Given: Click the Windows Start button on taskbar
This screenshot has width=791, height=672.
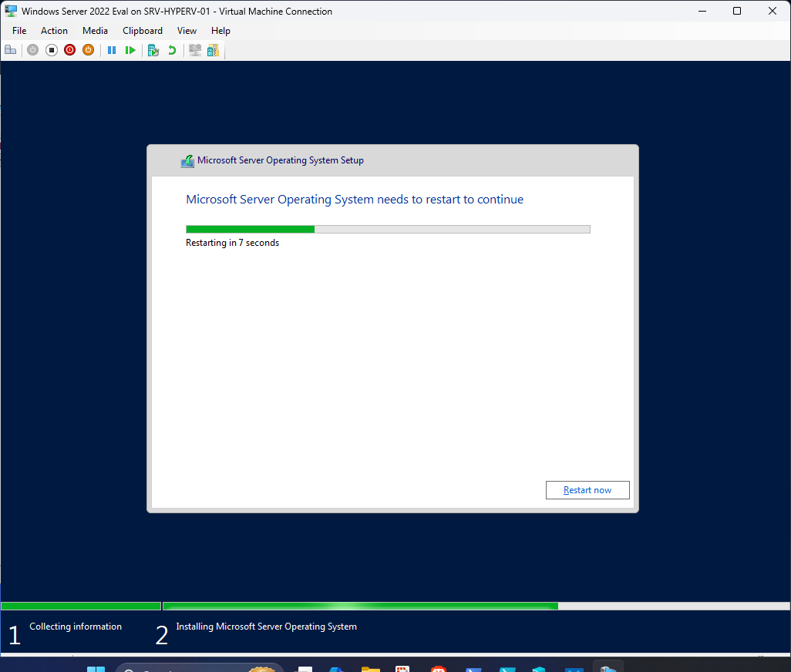Looking at the screenshot, I should coord(96,667).
